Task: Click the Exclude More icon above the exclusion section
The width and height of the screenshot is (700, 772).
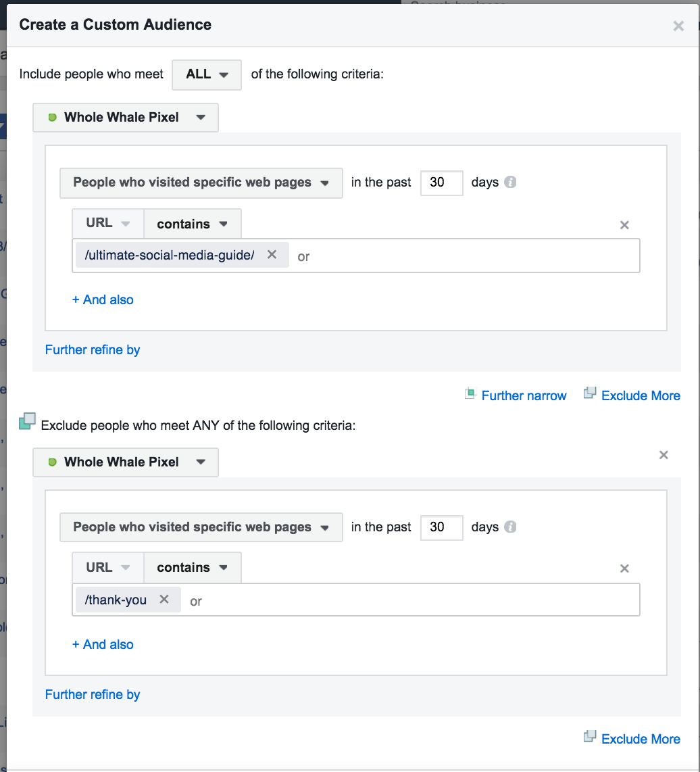Action: pos(590,393)
